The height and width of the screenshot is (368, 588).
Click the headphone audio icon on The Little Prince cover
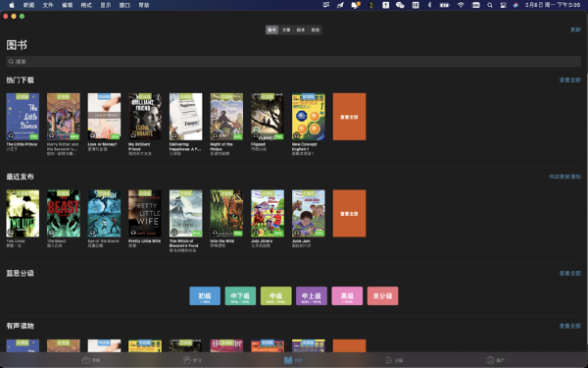coord(11,135)
